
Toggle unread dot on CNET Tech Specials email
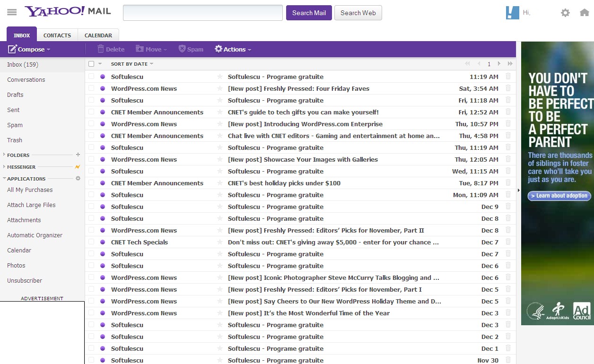(103, 242)
